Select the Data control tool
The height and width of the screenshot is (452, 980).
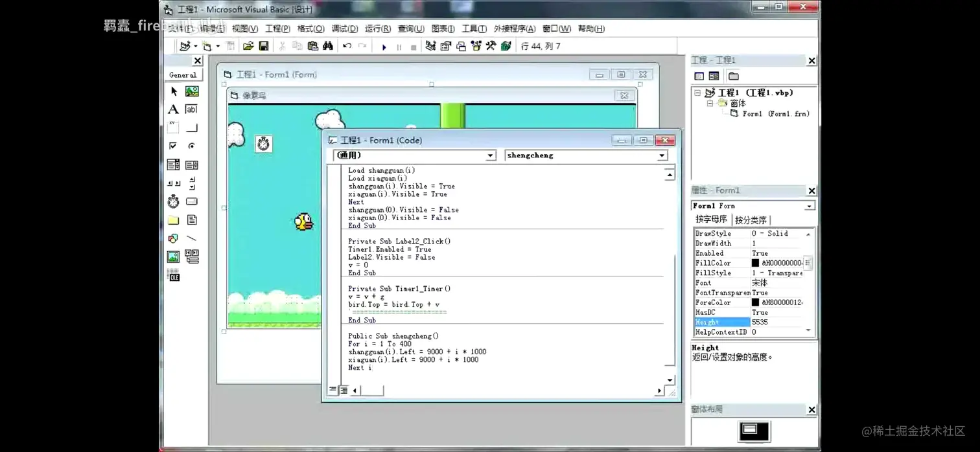tap(192, 257)
